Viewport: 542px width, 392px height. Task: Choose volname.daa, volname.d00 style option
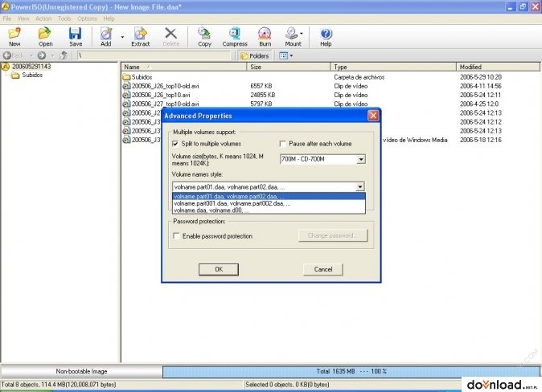click(x=269, y=210)
